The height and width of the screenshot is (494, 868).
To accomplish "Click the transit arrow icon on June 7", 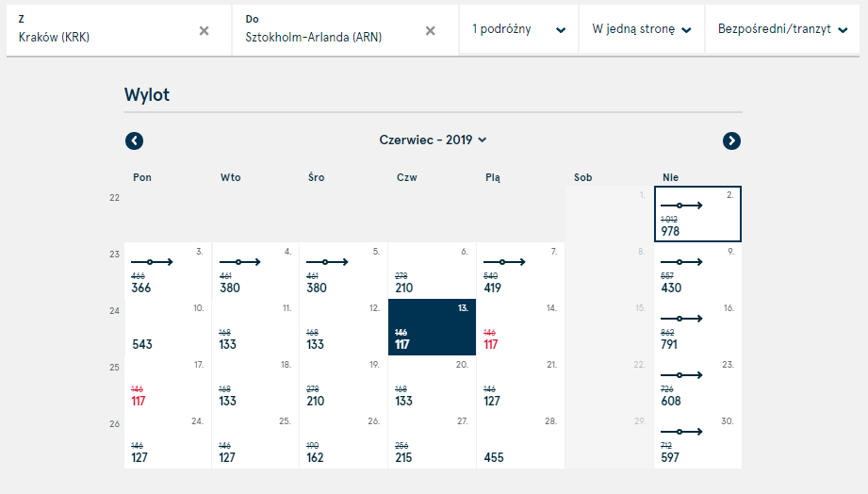I will point(504,262).
